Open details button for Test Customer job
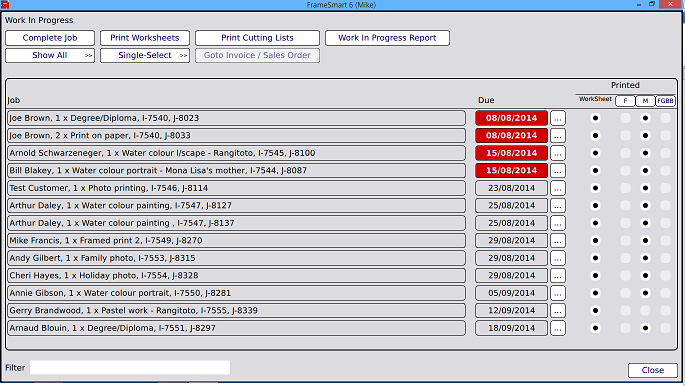Screen dimensions: 685x386 558,188
